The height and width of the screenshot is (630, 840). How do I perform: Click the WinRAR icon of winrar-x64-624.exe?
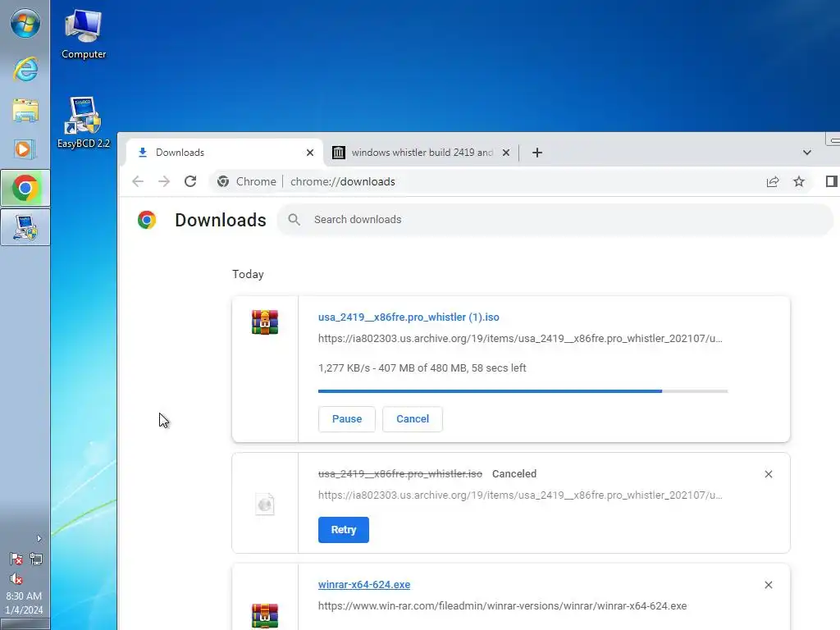[x=265, y=616]
